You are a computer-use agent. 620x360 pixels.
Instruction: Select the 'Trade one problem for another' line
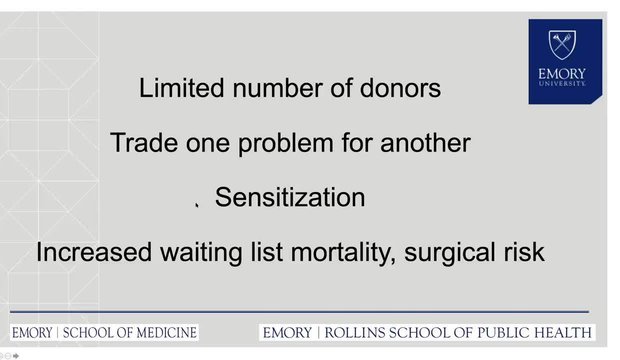[290, 143]
